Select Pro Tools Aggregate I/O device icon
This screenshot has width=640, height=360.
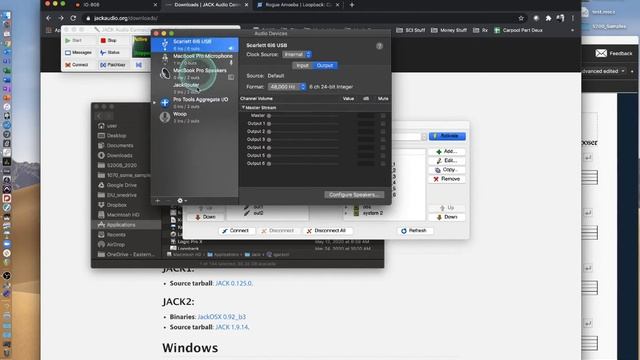[x=165, y=103]
